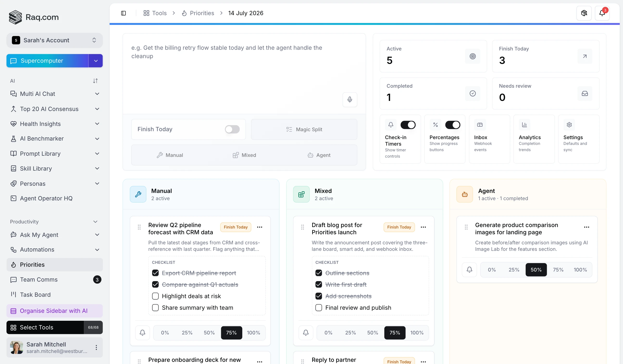Viewport: 623px width, 364px height.
Task: Disable the Percentages toggle
Action: click(x=453, y=125)
